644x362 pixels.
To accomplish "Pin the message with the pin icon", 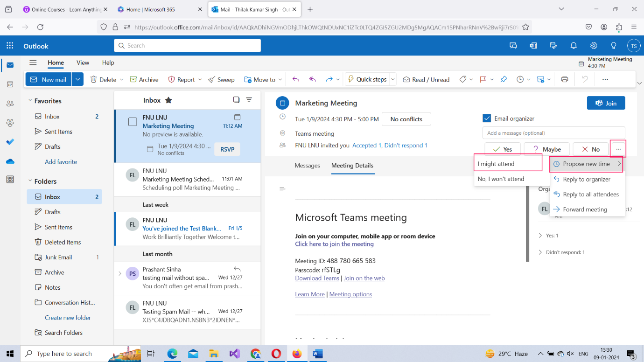I will tap(504, 79).
